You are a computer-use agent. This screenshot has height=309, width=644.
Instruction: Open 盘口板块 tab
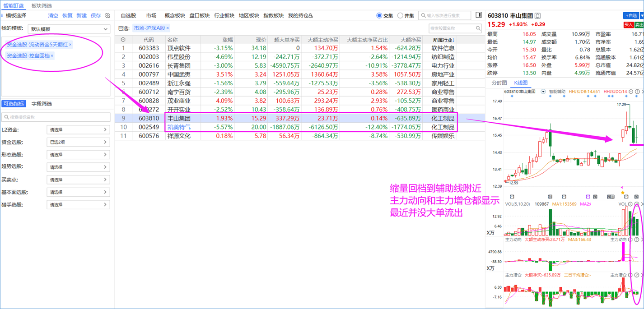[x=200, y=16]
